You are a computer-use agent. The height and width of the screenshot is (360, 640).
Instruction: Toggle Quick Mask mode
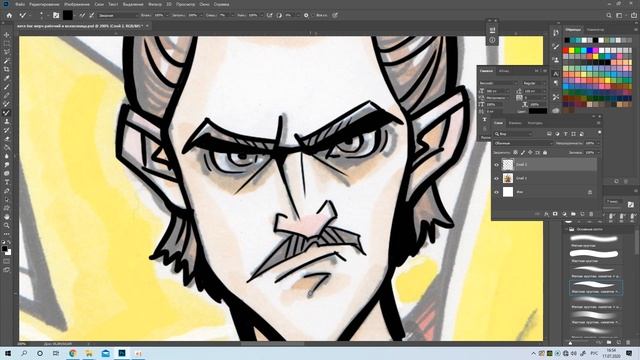[7, 261]
